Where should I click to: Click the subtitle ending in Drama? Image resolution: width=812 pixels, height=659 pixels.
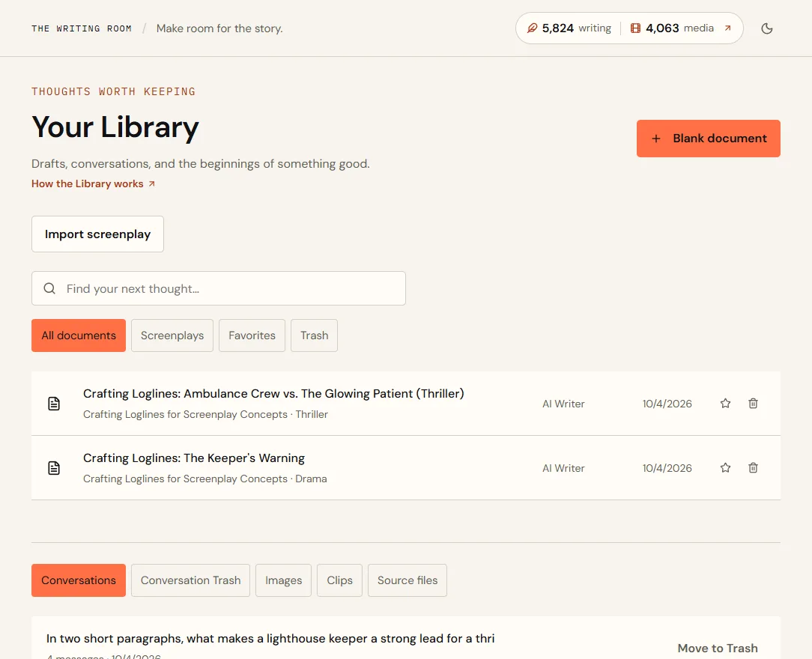click(x=205, y=479)
